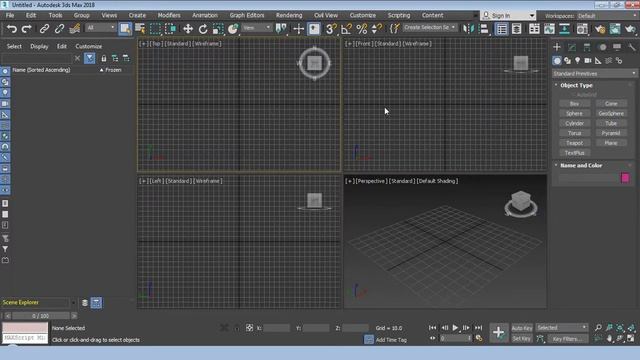Open the Standard Primitives category dropdown
The width and height of the screenshot is (640, 360).
coord(594,73)
